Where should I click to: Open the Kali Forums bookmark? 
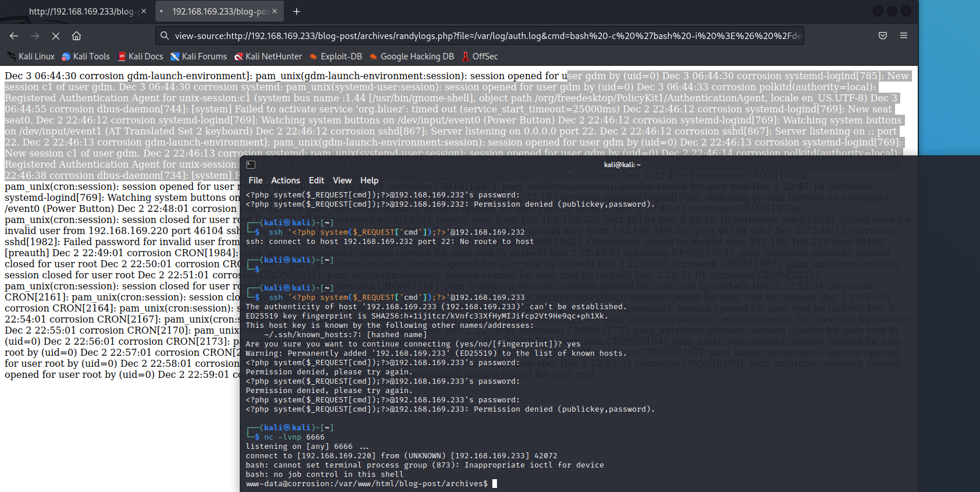point(198,56)
